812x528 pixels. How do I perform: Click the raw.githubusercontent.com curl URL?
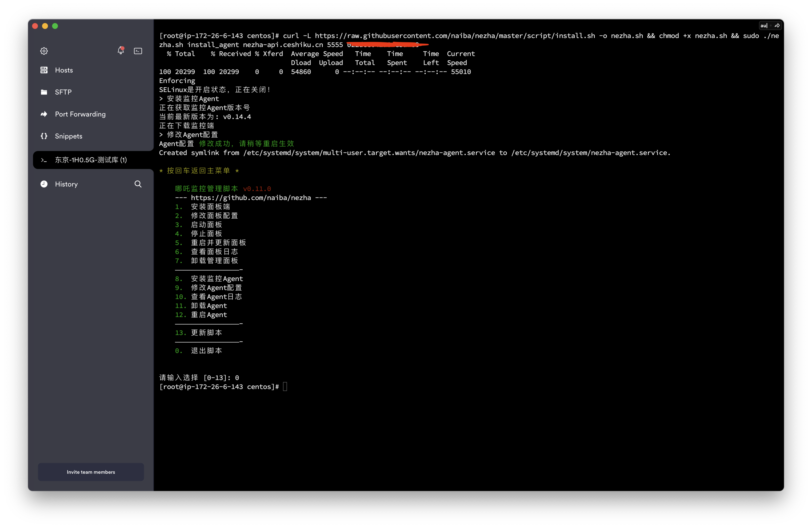(455, 36)
